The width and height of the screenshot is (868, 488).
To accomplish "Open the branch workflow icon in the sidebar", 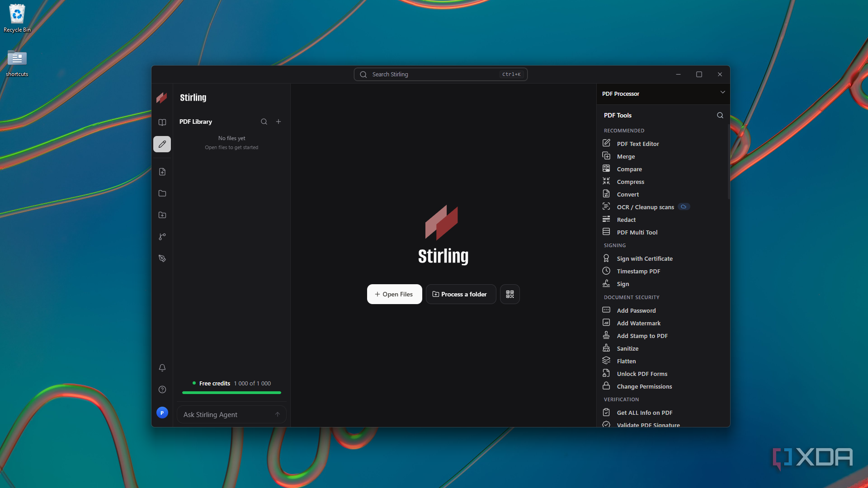I will pyautogui.click(x=162, y=237).
